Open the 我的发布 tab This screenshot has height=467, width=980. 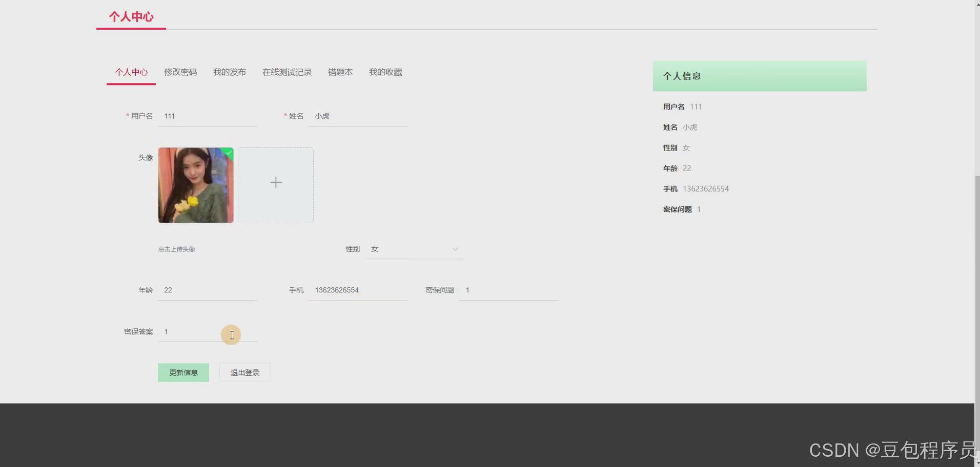pos(229,72)
